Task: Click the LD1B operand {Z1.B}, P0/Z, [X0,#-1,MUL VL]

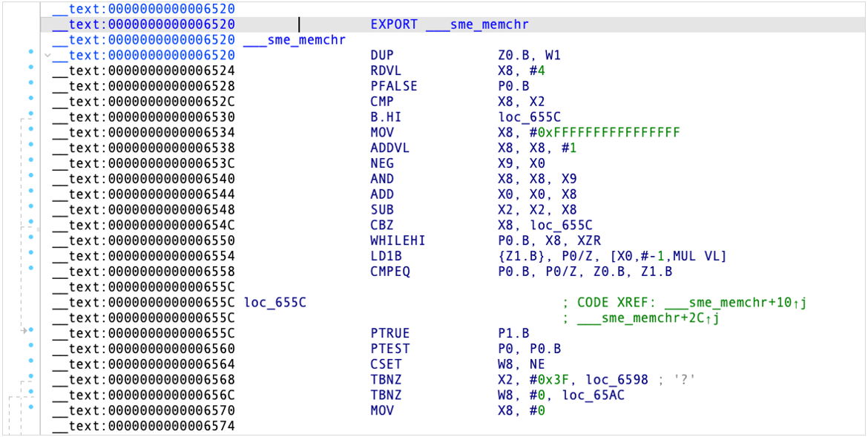Action: pos(613,256)
